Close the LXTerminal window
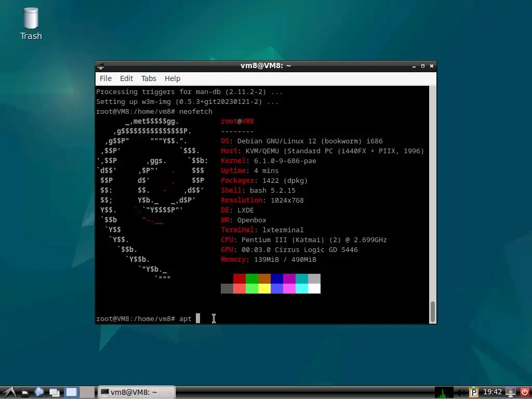This screenshot has width=532, height=399. tap(432, 66)
